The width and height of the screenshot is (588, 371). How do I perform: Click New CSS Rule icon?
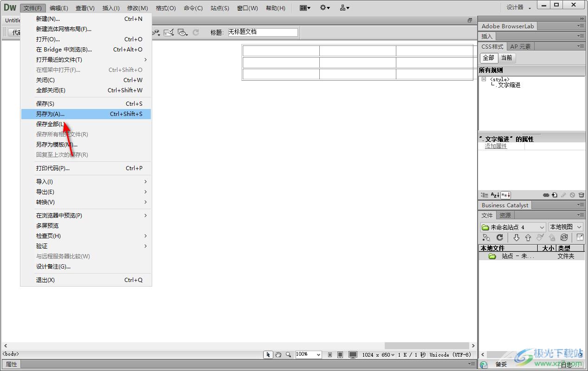tap(555, 195)
